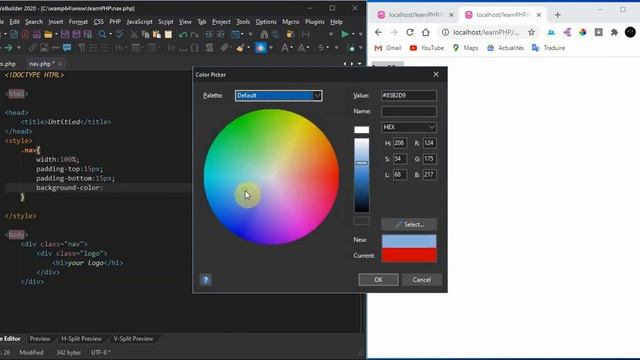Viewport: 640px width, 360px height.
Task: Bookmark this page with the star icon
Action: coord(531,32)
